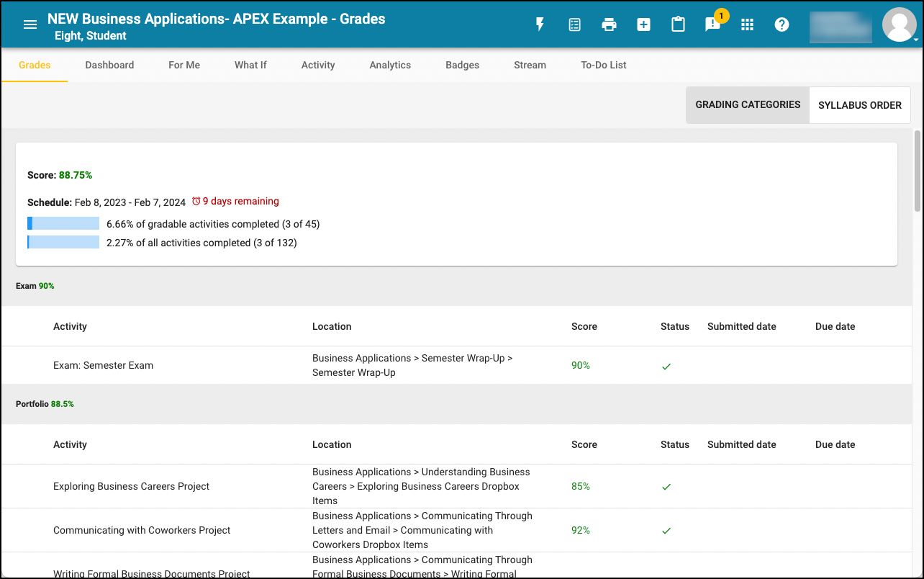Select the Grading Categories view button
The width and height of the screenshot is (924, 579).
[748, 105]
